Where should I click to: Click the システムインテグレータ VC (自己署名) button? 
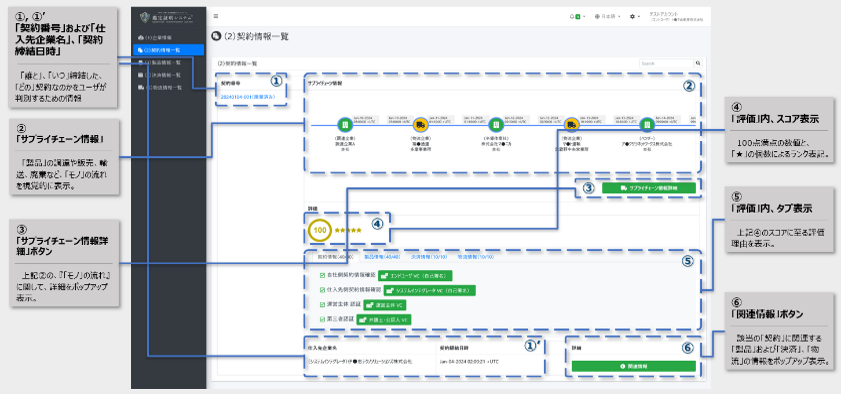click(x=431, y=290)
